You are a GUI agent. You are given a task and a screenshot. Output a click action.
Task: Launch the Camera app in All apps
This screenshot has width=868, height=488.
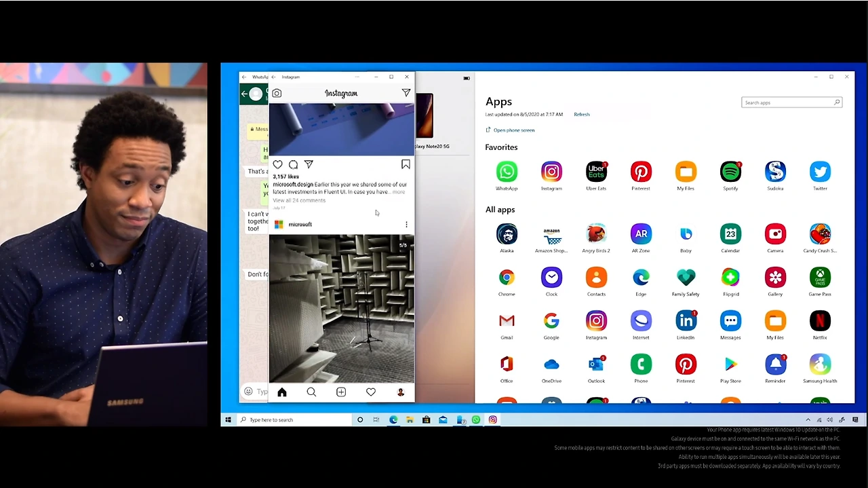775,234
